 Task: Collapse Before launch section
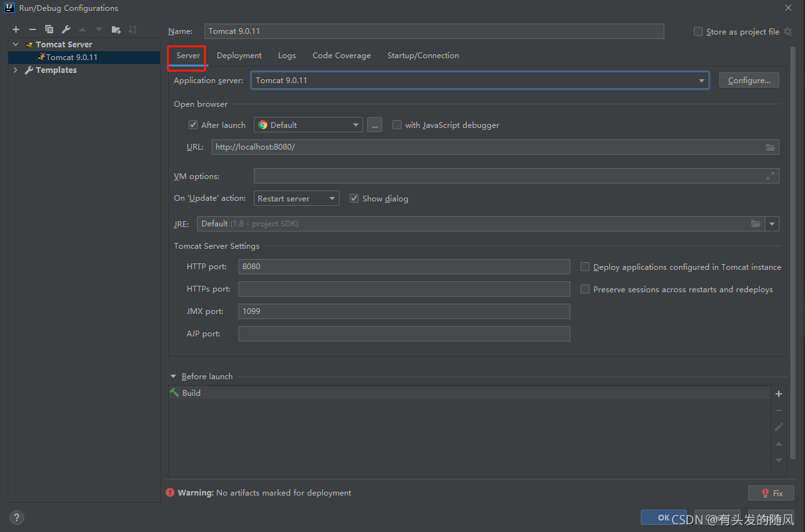(x=173, y=377)
